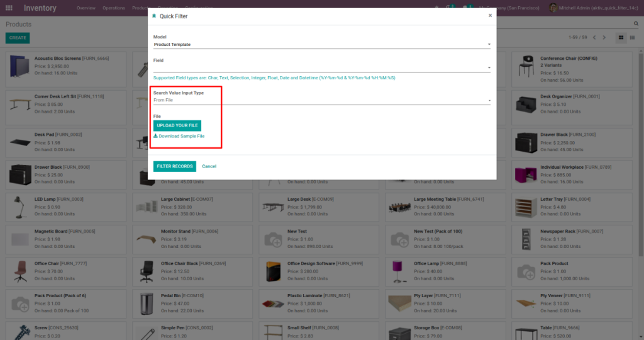Click the Office Chair Black image
Screen dimensions: 644x340
point(146,271)
